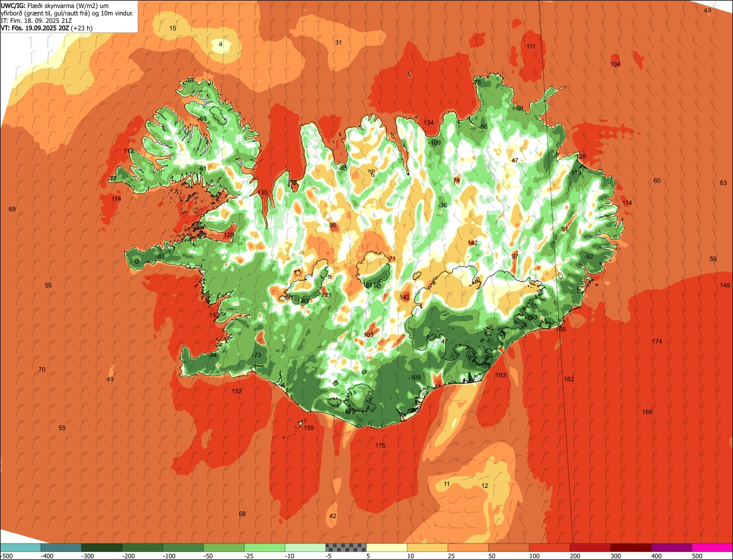Click the legend label '-500'
The height and width of the screenshot is (560, 733).
pos(6,556)
